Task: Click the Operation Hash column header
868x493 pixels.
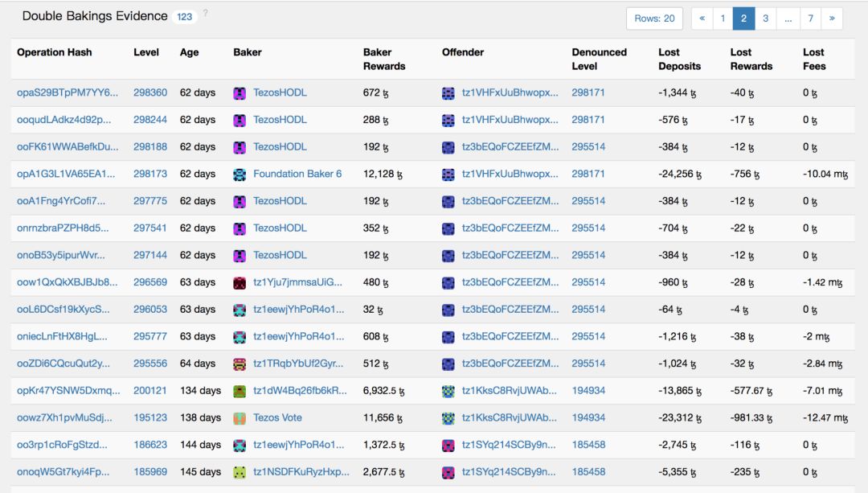Action: coord(55,52)
